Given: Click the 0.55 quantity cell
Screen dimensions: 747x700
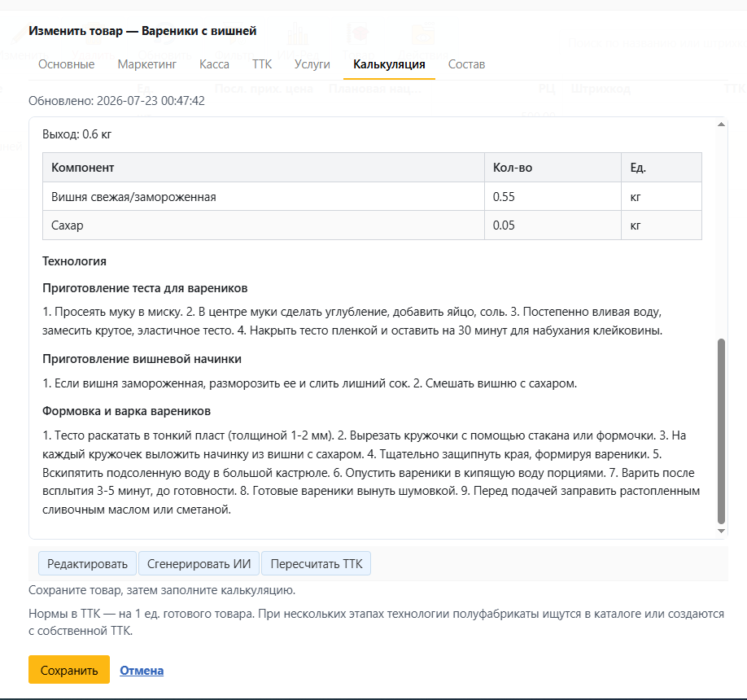Looking at the screenshot, I should (553, 196).
